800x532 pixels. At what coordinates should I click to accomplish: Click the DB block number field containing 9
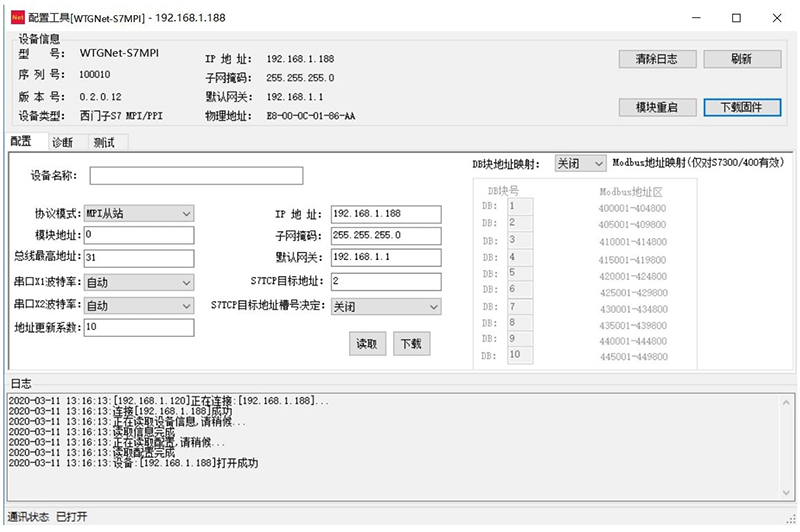tap(520, 339)
